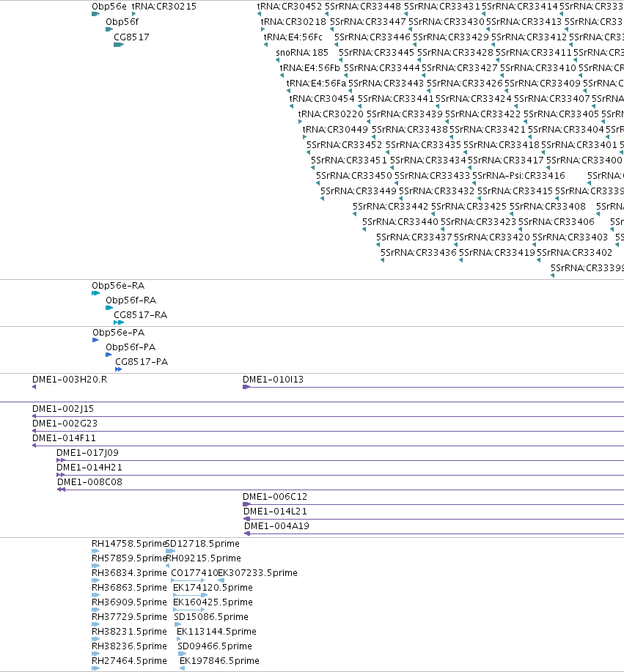Screen dimensions: 624x672
Task: Click the RH09215.5prime EST arrow glyph
Action: pyautogui.click(x=167, y=566)
